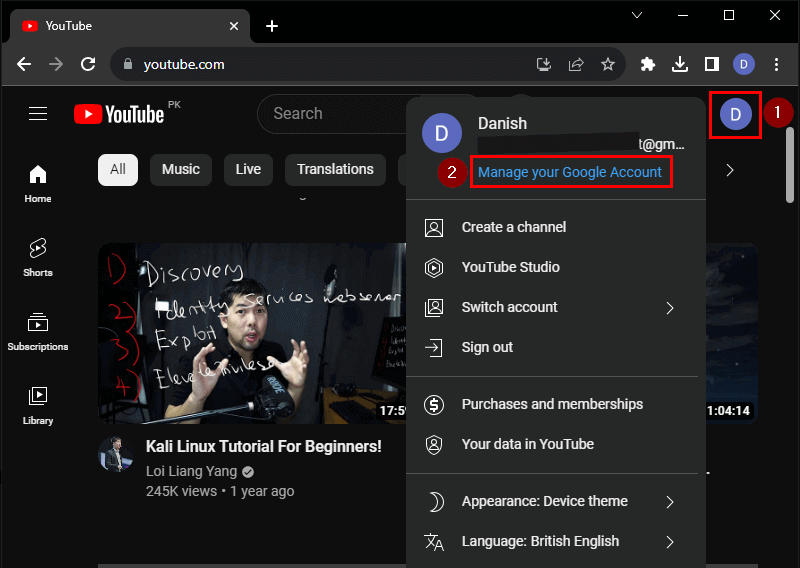Image resolution: width=800 pixels, height=568 pixels.
Task: Select Sign out from the account menu
Action: [x=487, y=347]
